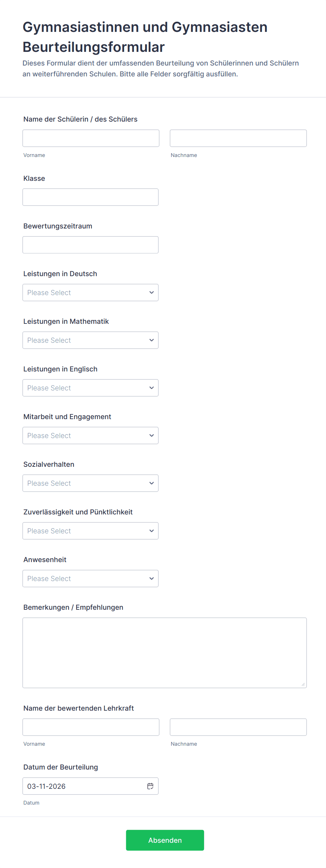
Task: Grab the text area resize handle
Action: tap(303, 684)
